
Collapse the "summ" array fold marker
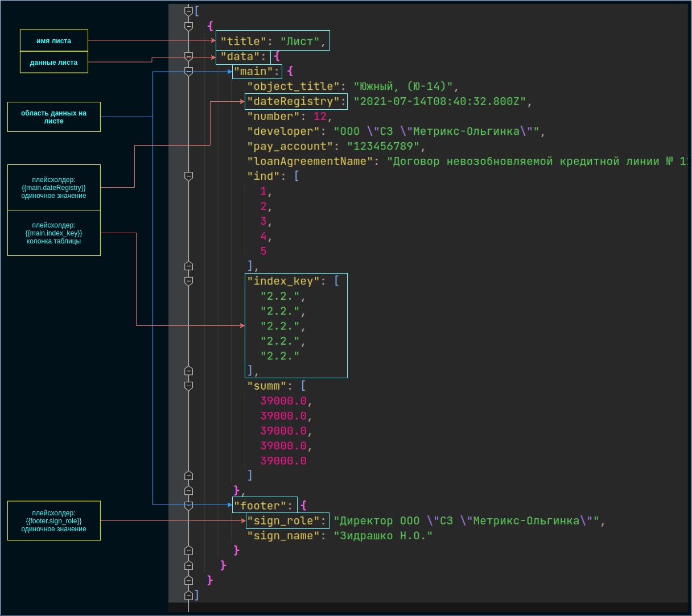tap(189, 386)
